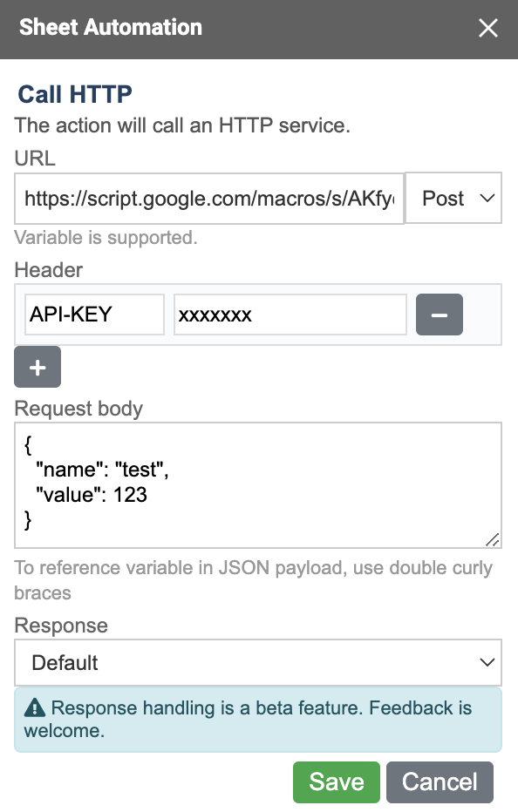
Task: Add a new header with plus button
Action: pos(37,367)
